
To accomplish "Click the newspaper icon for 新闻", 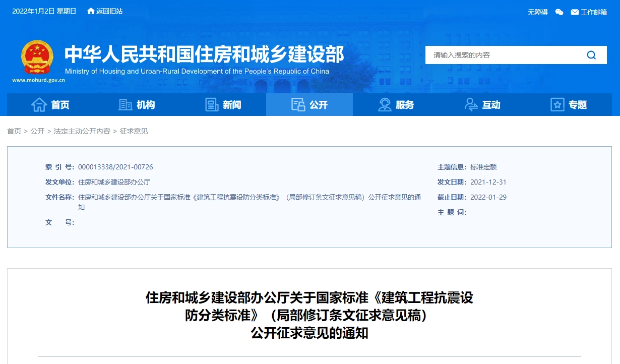I will (x=212, y=104).
